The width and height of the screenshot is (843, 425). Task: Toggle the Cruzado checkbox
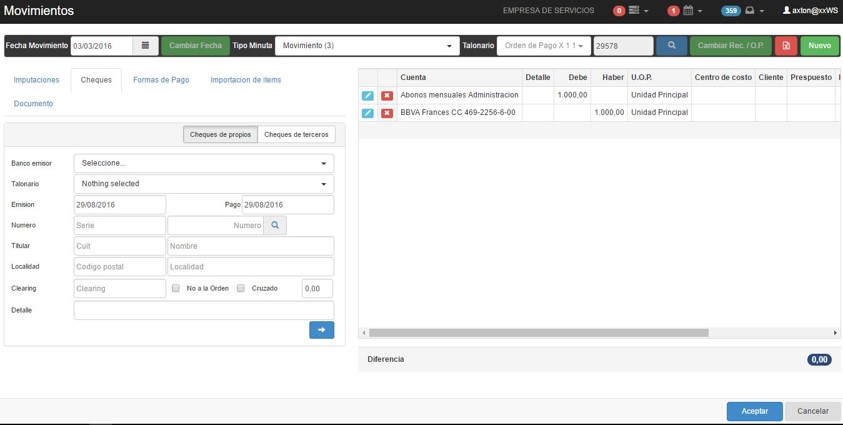(241, 288)
